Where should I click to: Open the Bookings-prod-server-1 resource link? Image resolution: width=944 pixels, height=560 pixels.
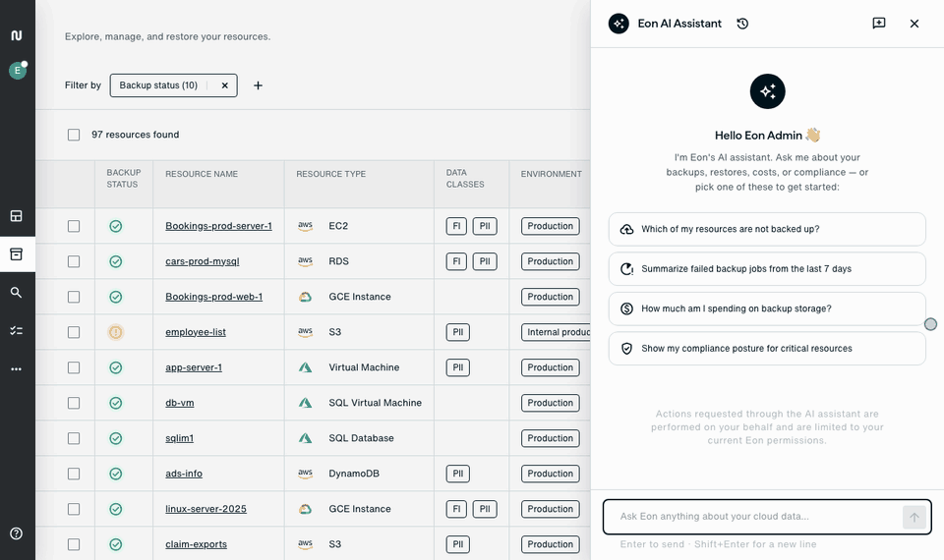click(x=218, y=226)
